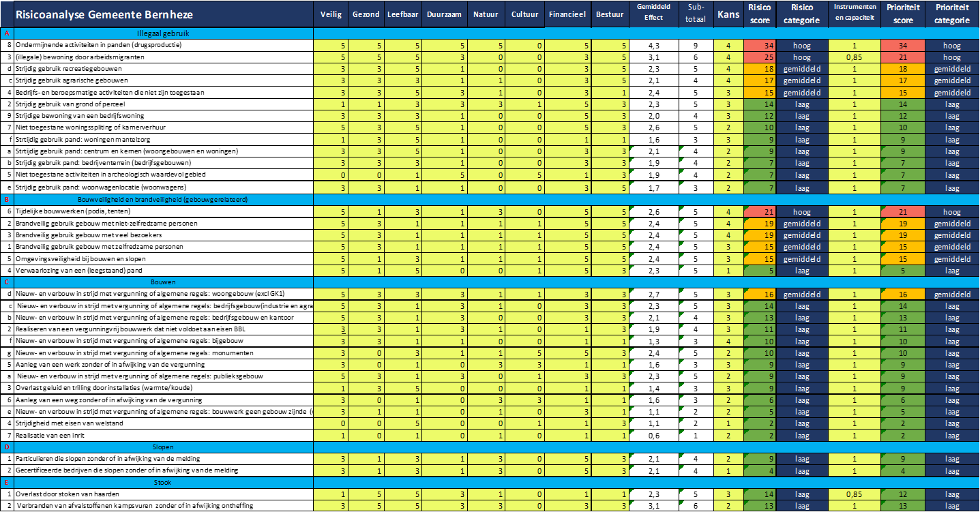Select the red risk score 25 cell
The height and width of the screenshot is (512, 980).
759,57
